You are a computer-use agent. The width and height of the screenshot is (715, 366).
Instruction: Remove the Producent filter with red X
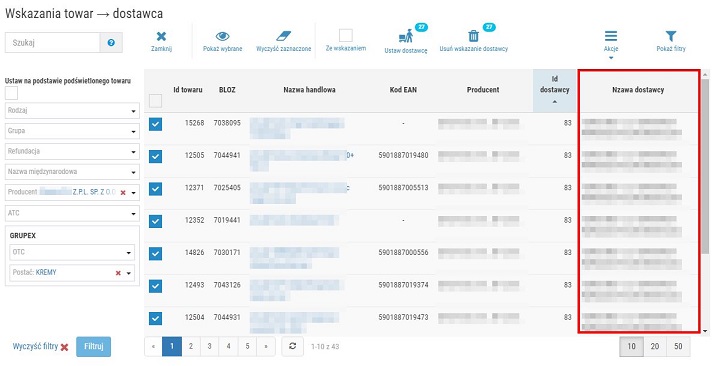coord(123,193)
